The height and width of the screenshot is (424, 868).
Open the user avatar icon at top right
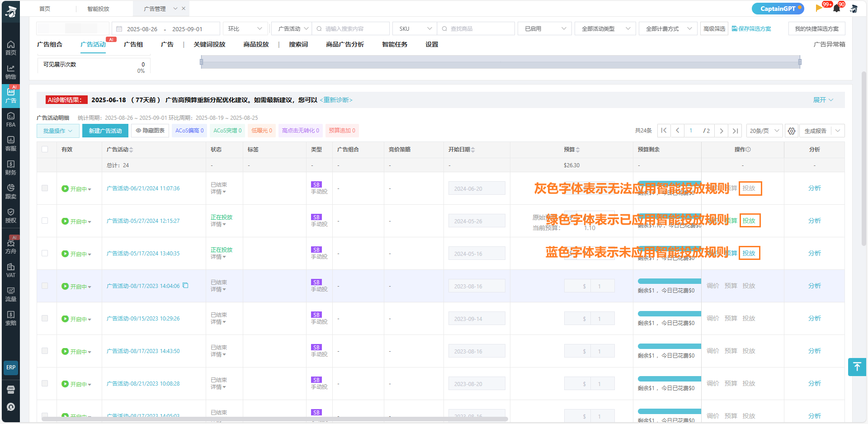coord(854,8)
